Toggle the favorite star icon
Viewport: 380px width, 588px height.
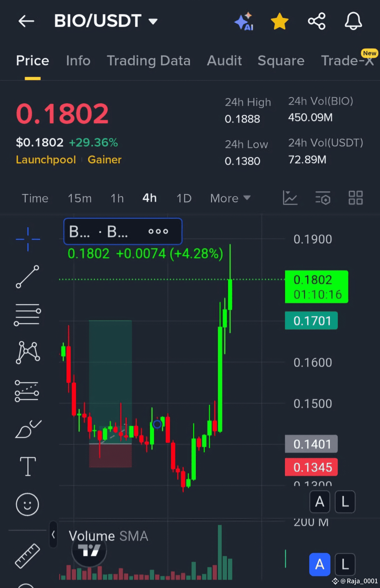click(x=280, y=21)
